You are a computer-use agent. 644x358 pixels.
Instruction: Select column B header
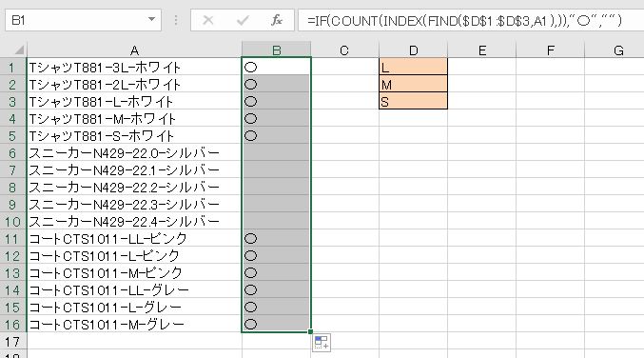pos(277,50)
